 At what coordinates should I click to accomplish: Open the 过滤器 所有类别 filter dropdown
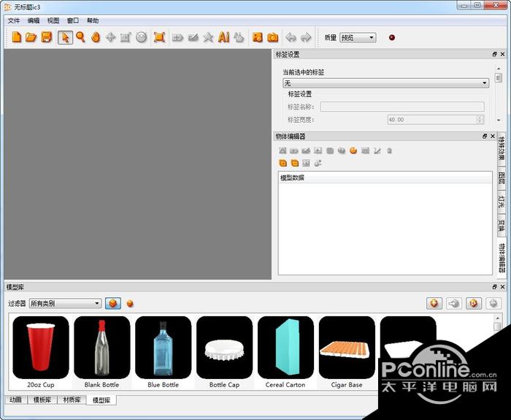tap(65, 303)
